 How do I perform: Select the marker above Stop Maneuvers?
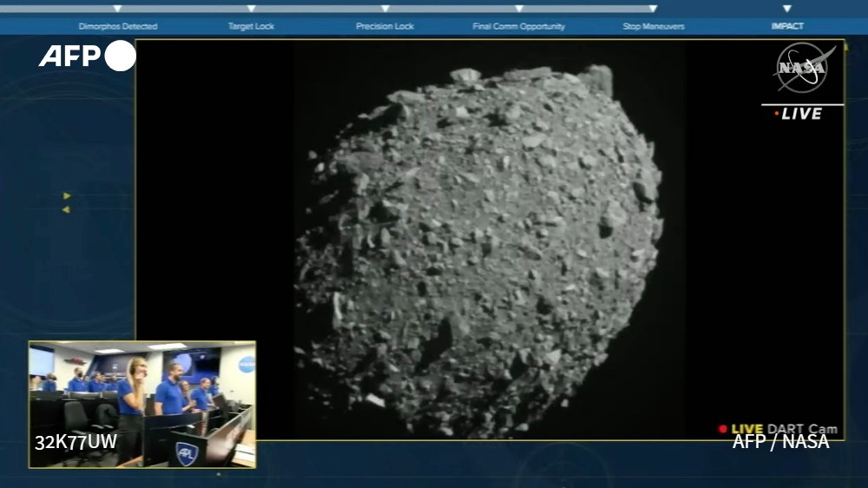[x=654, y=9]
